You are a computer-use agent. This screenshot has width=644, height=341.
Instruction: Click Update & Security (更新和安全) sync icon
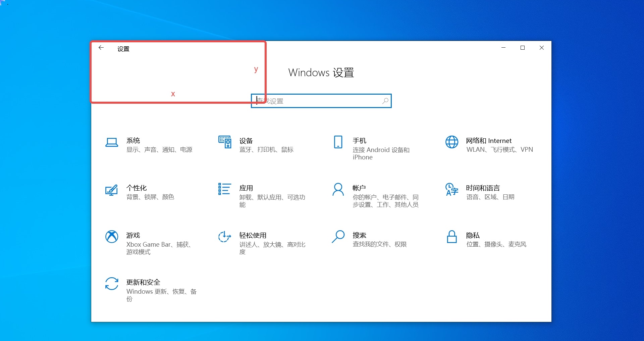pyautogui.click(x=112, y=284)
